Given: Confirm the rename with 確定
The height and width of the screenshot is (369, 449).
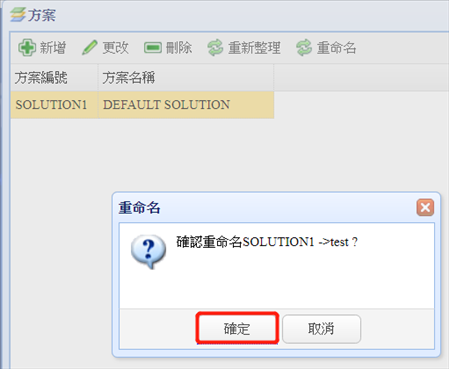Looking at the screenshot, I should 237,328.
